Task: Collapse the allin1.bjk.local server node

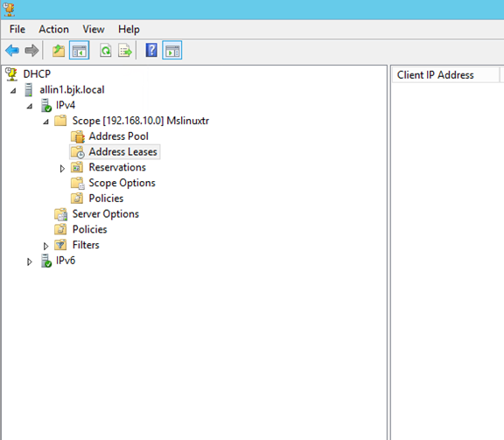Action: (x=13, y=91)
